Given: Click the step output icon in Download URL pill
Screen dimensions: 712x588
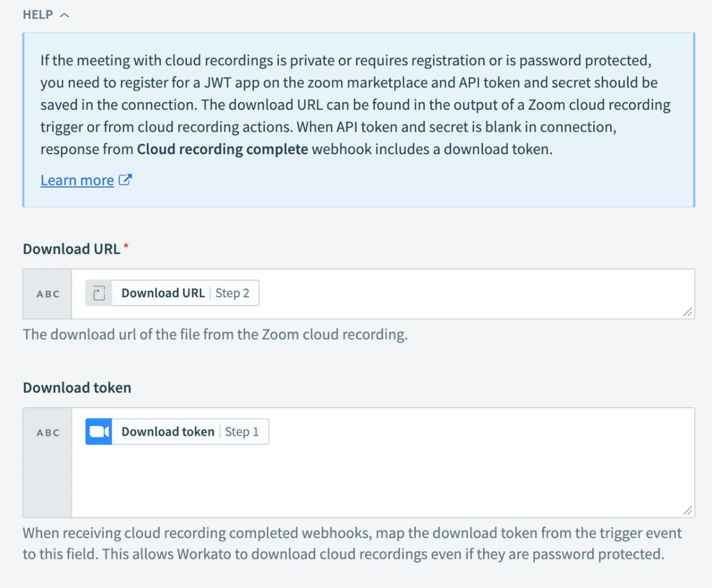Looking at the screenshot, I should point(99,293).
